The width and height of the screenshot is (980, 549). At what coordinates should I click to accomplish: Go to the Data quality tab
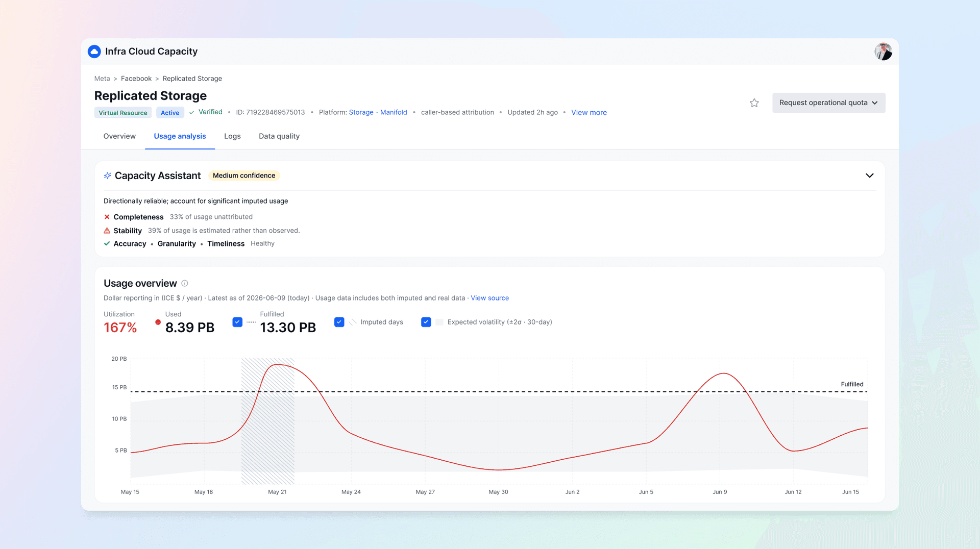279,136
